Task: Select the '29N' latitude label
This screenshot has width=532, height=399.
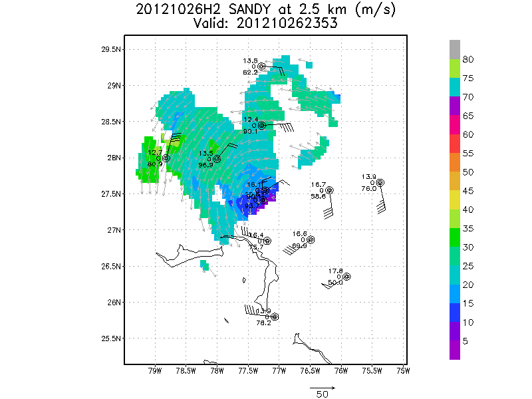Action: click(114, 86)
